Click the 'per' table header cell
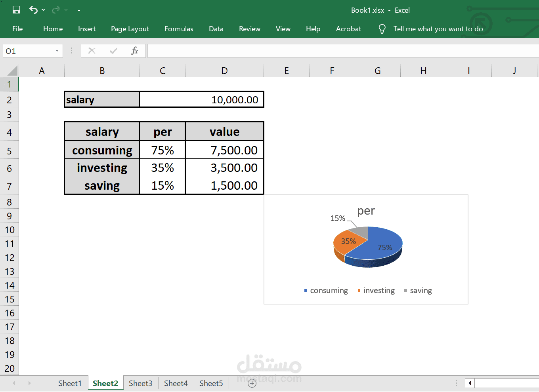 [162, 131]
